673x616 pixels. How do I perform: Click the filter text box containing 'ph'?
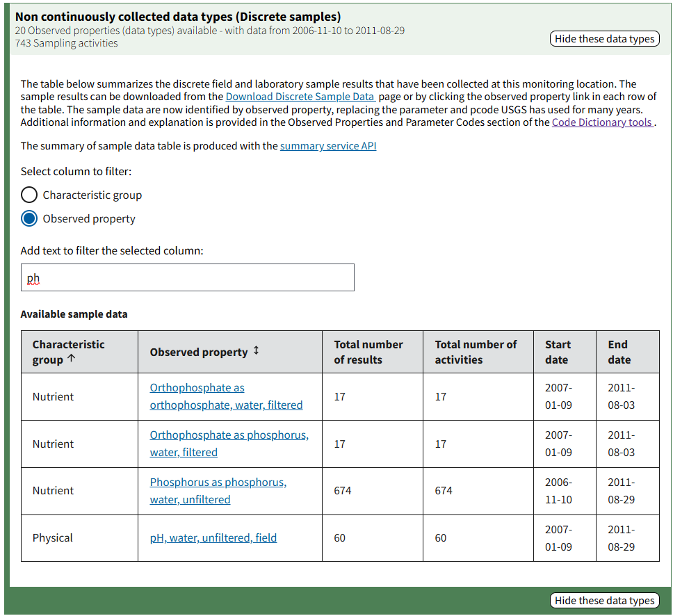188,277
